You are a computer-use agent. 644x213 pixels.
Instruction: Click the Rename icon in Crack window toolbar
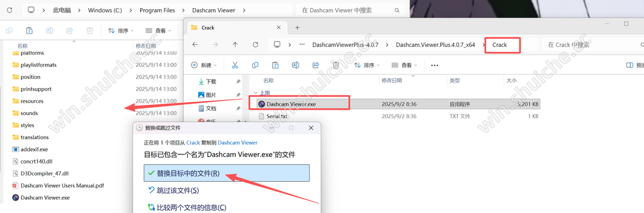pyautogui.click(x=295, y=65)
